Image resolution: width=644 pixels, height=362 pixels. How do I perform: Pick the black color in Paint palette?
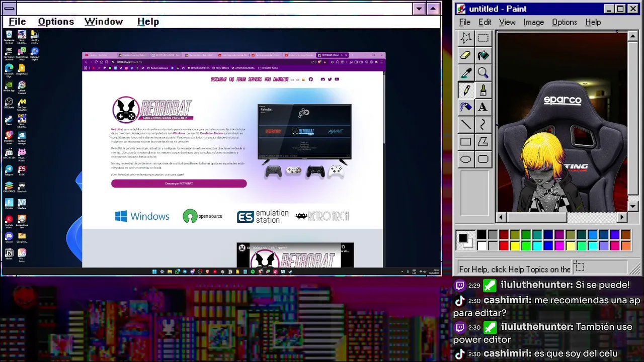(x=481, y=235)
